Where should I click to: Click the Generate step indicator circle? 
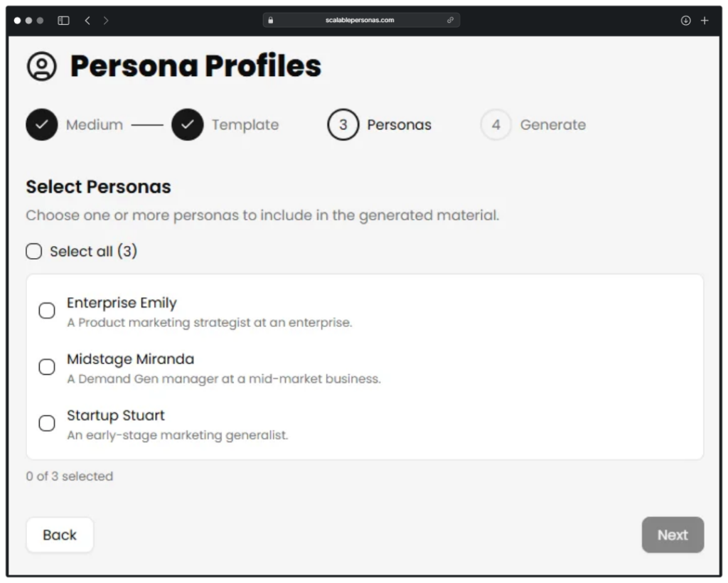tap(496, 124)
